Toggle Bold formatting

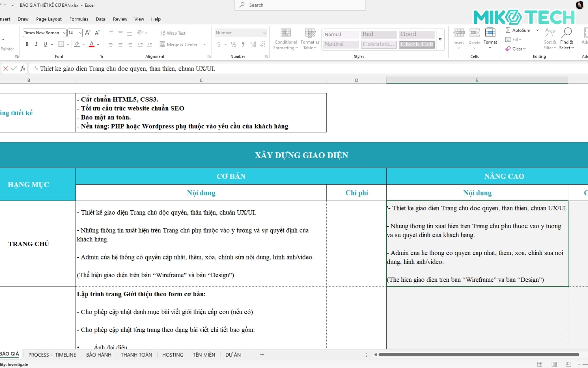coord(27,44)
